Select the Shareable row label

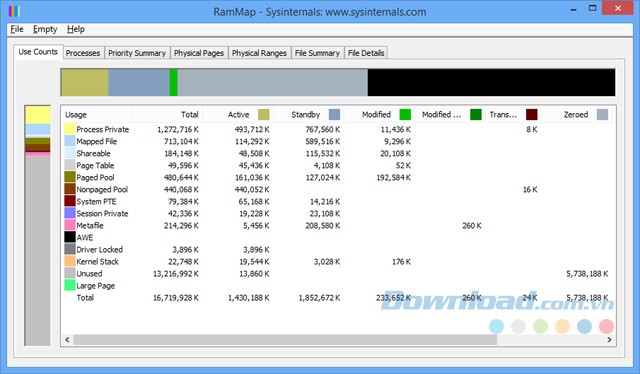(93, 154)
